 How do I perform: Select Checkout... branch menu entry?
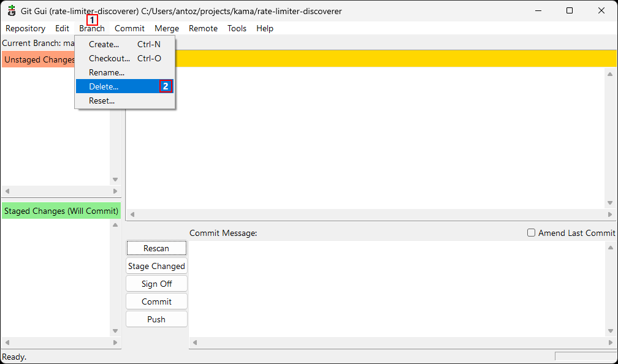109,58
